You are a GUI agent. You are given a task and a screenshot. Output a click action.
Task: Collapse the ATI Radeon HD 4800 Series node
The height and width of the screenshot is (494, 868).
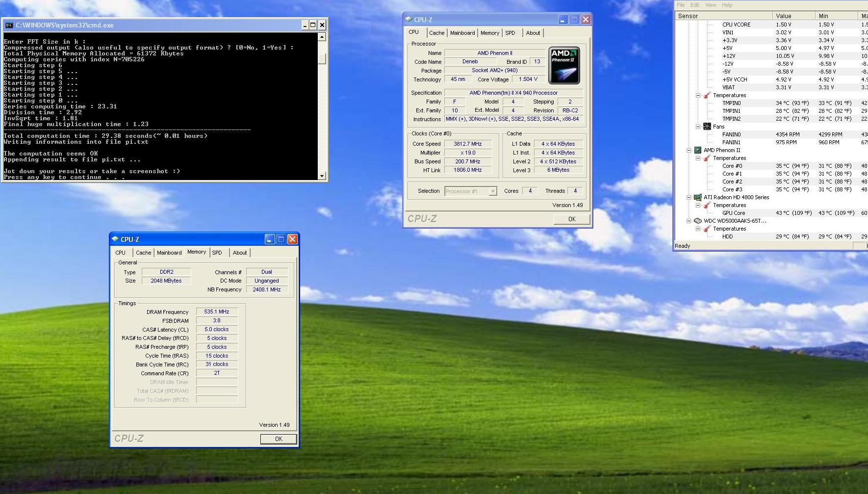coord(689,197)
